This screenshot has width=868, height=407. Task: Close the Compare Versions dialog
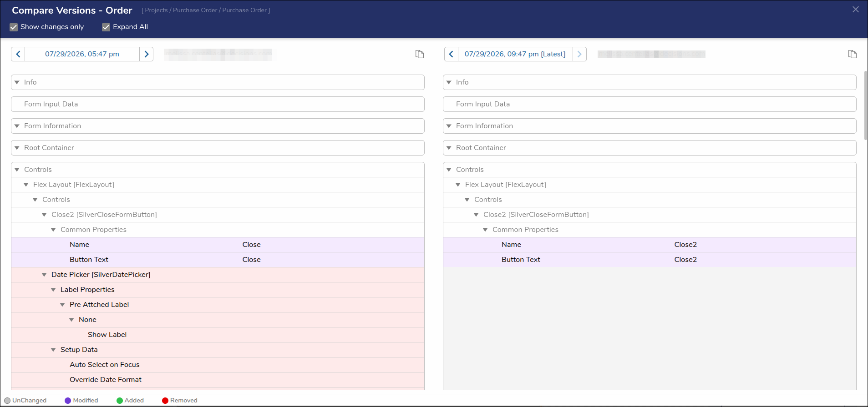tap(856, 10)
